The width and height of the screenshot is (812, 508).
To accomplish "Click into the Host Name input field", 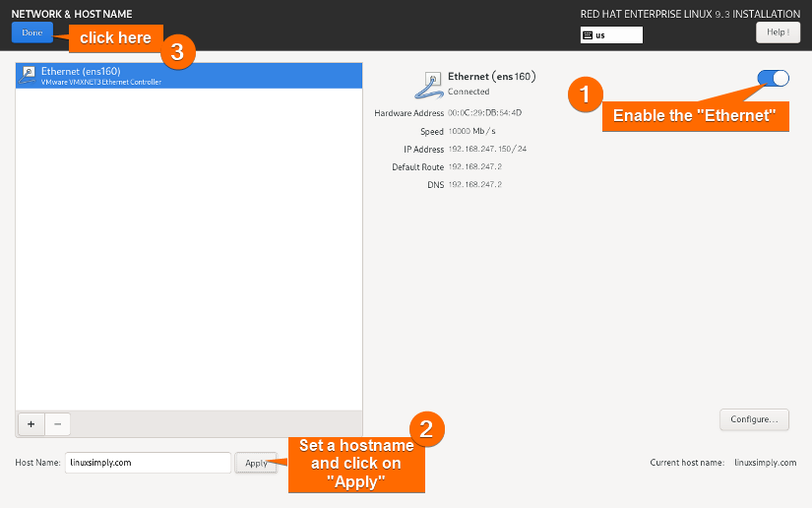I will (x=148, y=463).
